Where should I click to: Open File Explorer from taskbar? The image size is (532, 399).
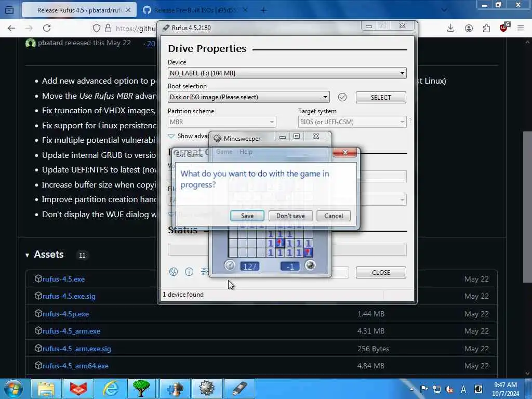(46, 389)
